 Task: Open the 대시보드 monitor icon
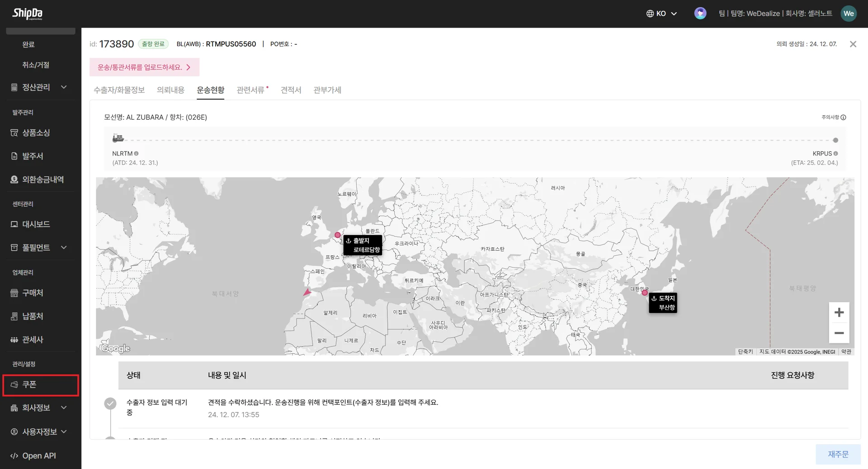[x=14, y=224]
